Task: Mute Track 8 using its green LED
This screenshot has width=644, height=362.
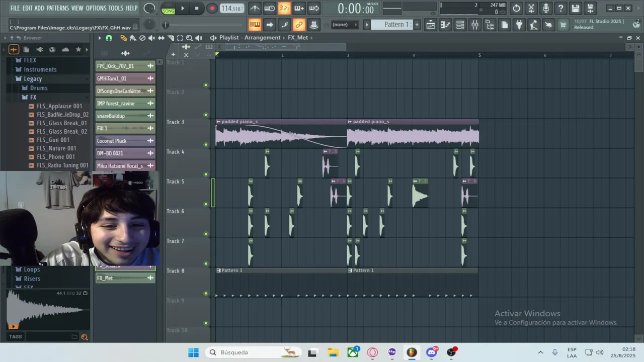Action: [x=206, y=294]
